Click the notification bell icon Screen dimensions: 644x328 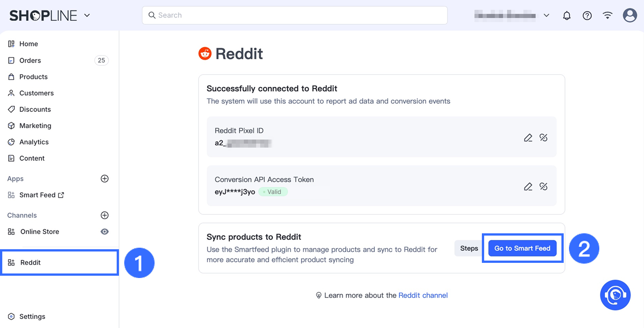click(567, 16)
